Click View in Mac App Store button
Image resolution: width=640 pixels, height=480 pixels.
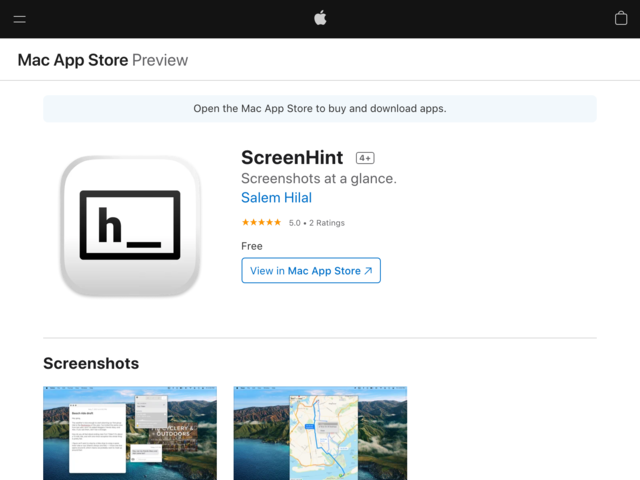pos(311,270)
